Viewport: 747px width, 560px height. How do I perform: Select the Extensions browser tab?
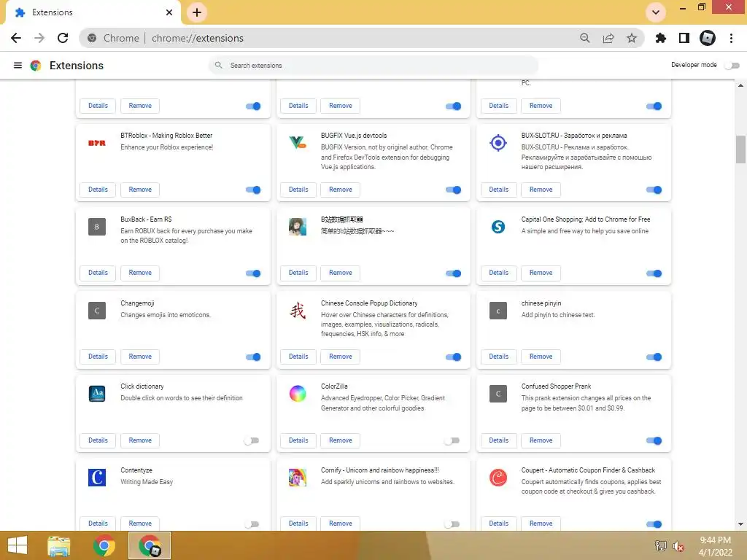coord(93,12)
